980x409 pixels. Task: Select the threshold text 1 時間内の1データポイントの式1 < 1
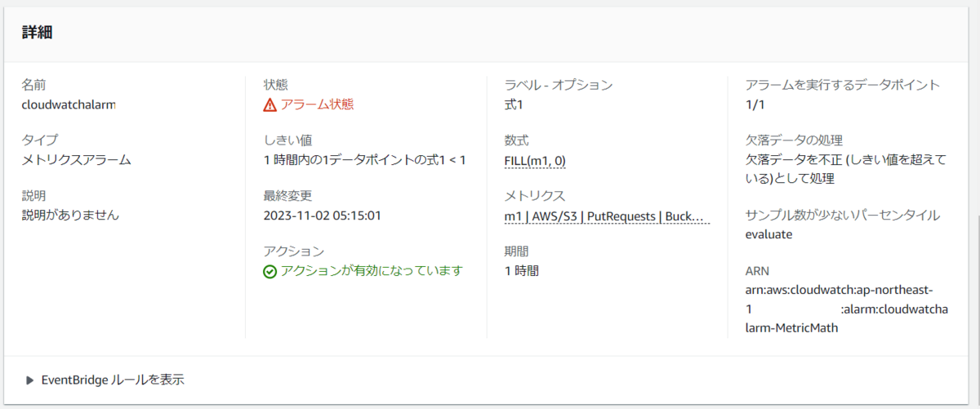click(365, 160)
